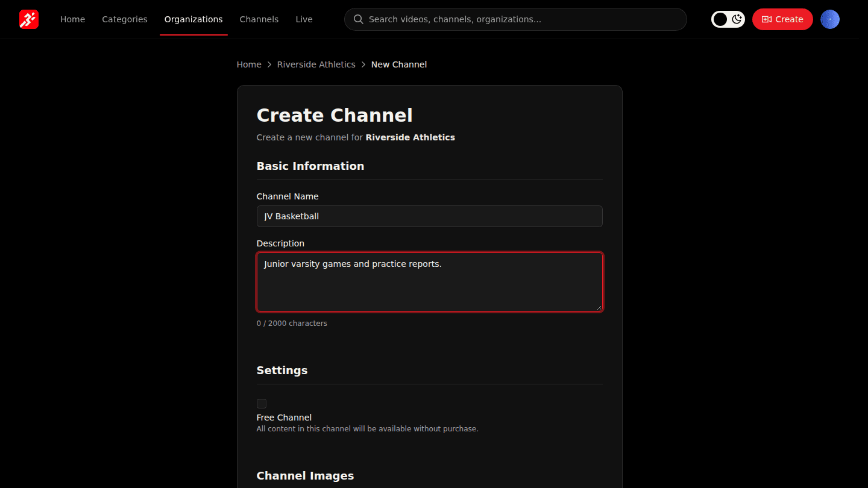Click the New Channel breadcrumb text

399,64
